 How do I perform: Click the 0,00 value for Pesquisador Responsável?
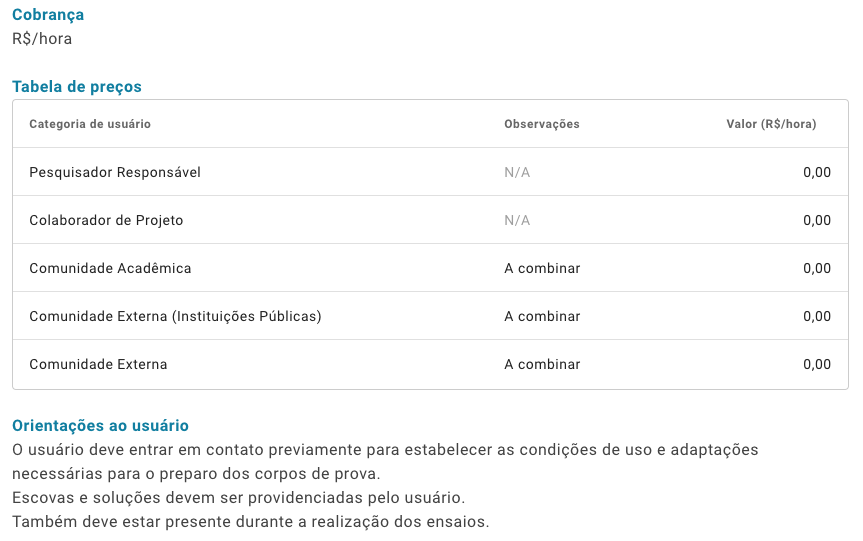click(x=817, y=172)
